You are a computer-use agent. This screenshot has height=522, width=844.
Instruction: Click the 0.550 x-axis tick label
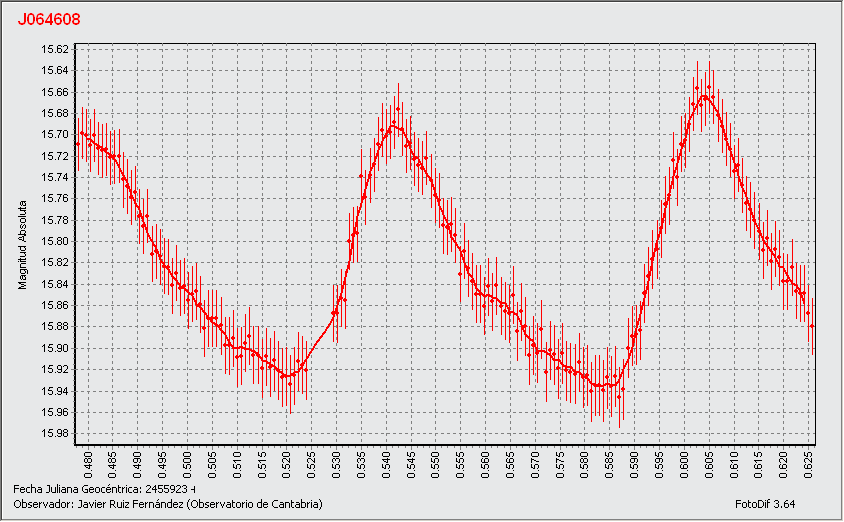pos(435,465)
